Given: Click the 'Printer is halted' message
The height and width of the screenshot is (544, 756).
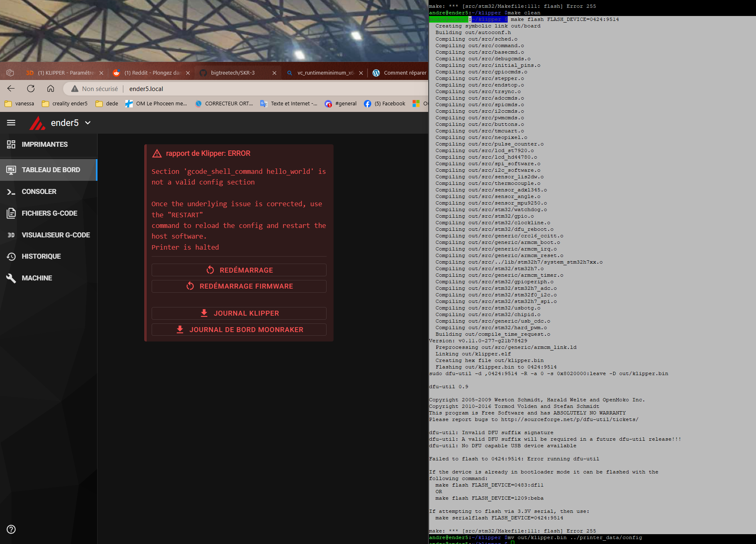Looking at the screenshot, I should [185, 247].
